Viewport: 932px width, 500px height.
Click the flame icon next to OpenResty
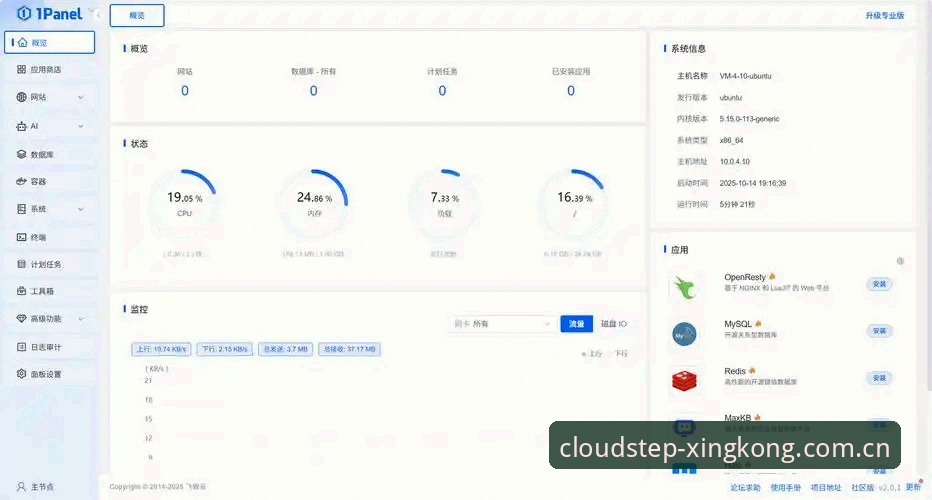[772, 276]
